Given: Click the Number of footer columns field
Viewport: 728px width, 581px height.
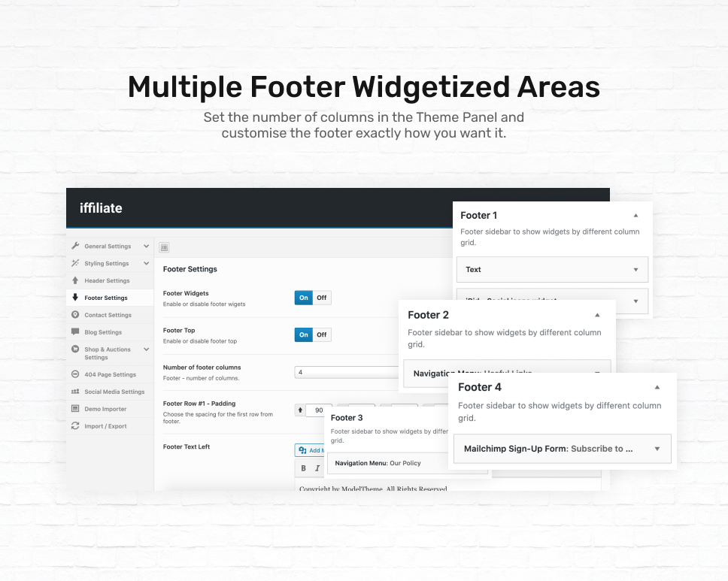Looking at the screenshot, I should click(338, 371).
